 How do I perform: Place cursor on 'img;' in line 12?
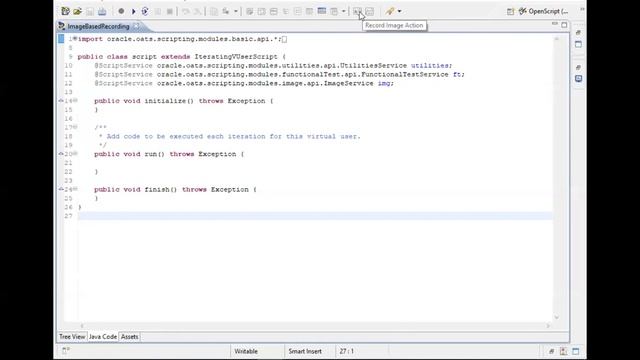(386, 83)
